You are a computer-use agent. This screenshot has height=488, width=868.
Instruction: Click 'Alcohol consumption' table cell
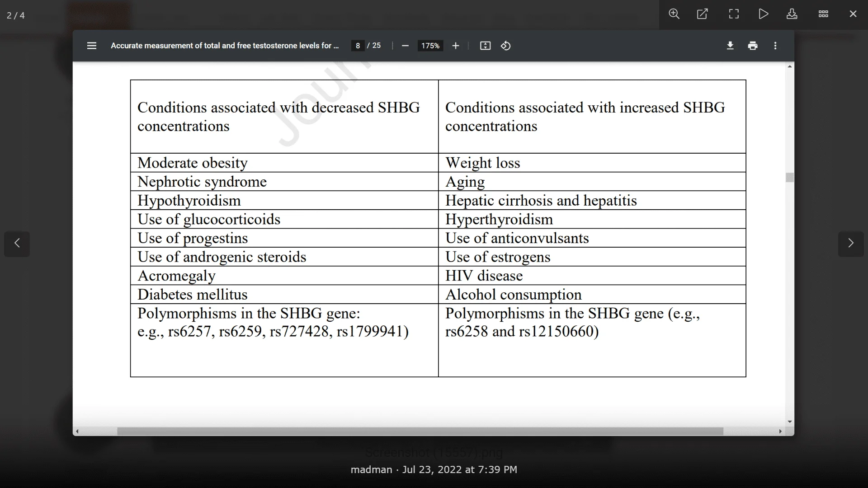click(592, 295)
